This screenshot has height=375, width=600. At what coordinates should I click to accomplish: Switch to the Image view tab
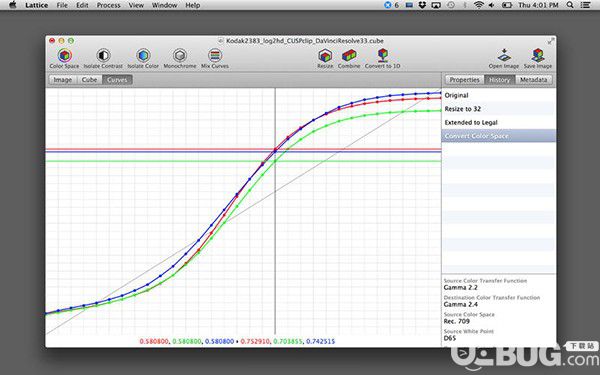(x=63, y=80)
